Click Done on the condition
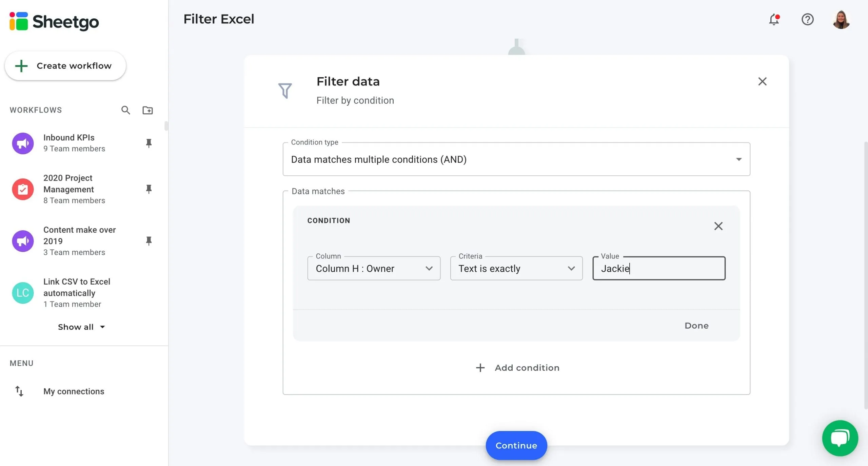 (696, 326)
